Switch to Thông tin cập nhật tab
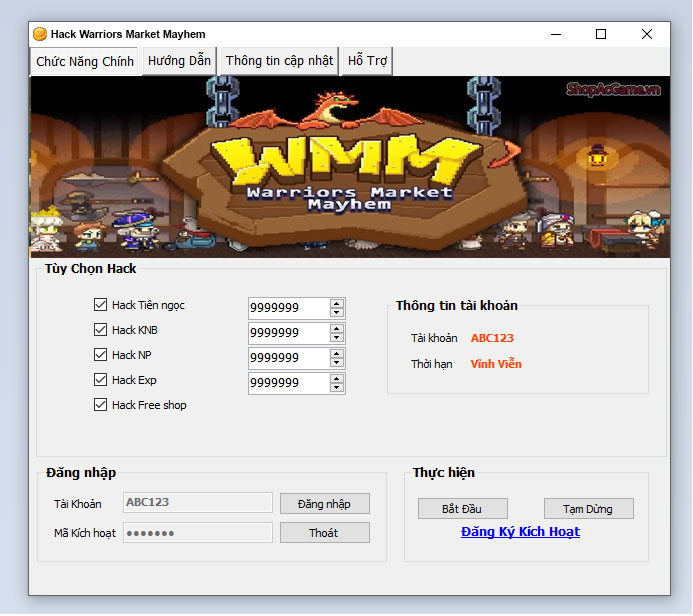 point(279,61)
